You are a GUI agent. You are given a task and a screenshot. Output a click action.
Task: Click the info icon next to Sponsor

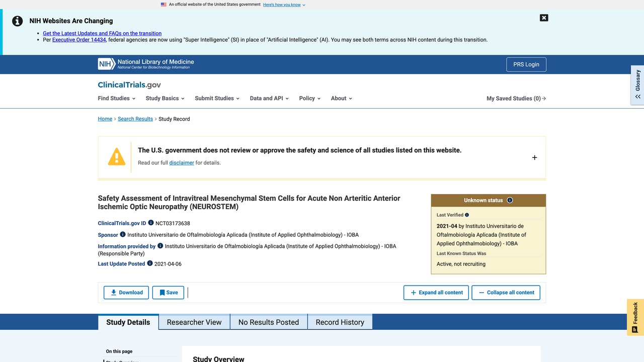(123, 234)
